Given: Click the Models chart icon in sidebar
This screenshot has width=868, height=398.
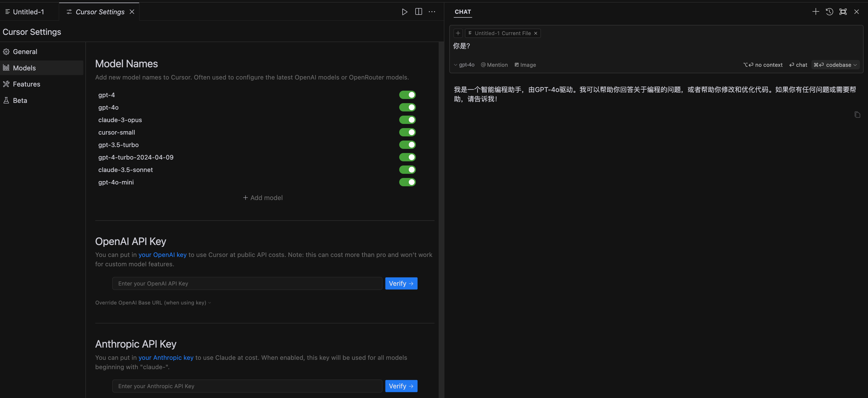Looking at the screenshot, I should (6, 68).
